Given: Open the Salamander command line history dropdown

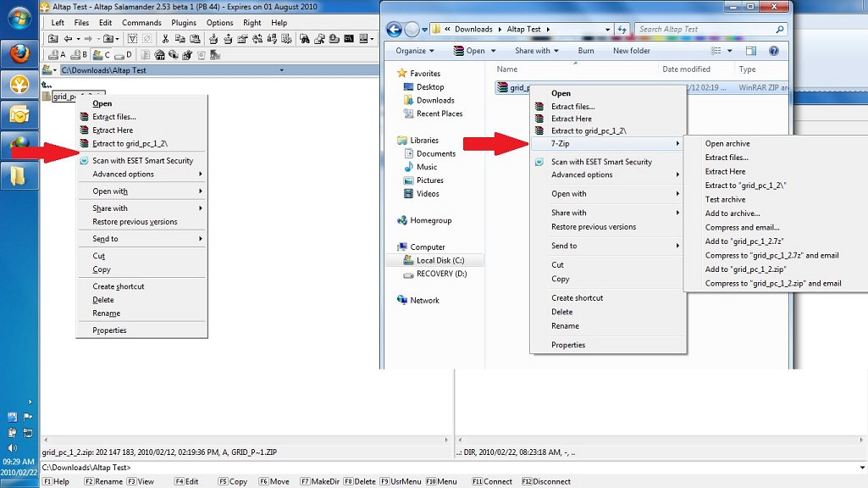Looking at the screenshot, I should point(862,468).
